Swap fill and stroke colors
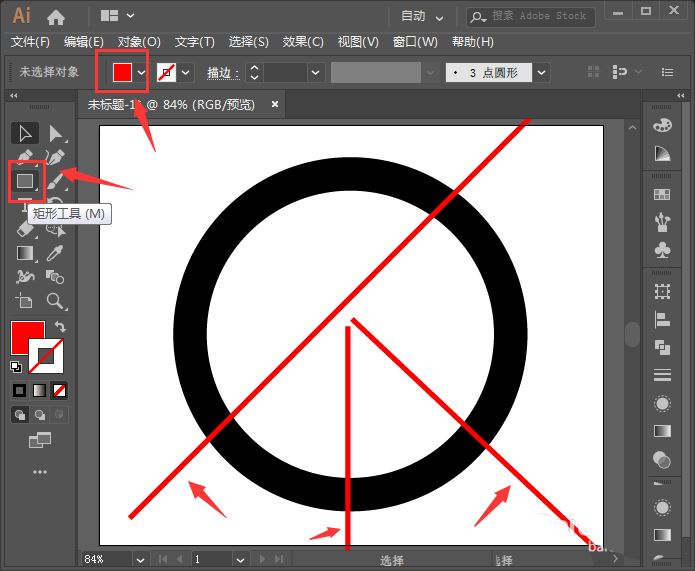 [x=60, y=327]
